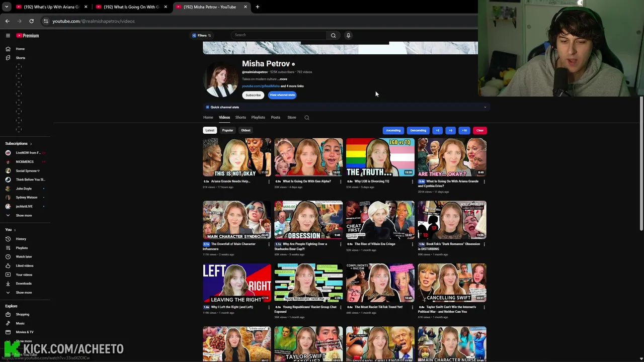Go back in browser history

[x=8, y=21]
